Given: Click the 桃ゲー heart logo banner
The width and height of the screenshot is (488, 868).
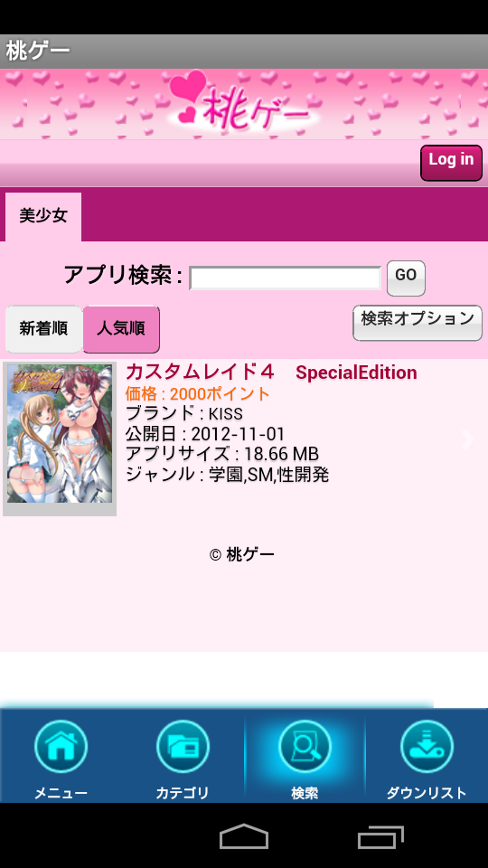Looking at the screenshot, I should click(244, 103).
